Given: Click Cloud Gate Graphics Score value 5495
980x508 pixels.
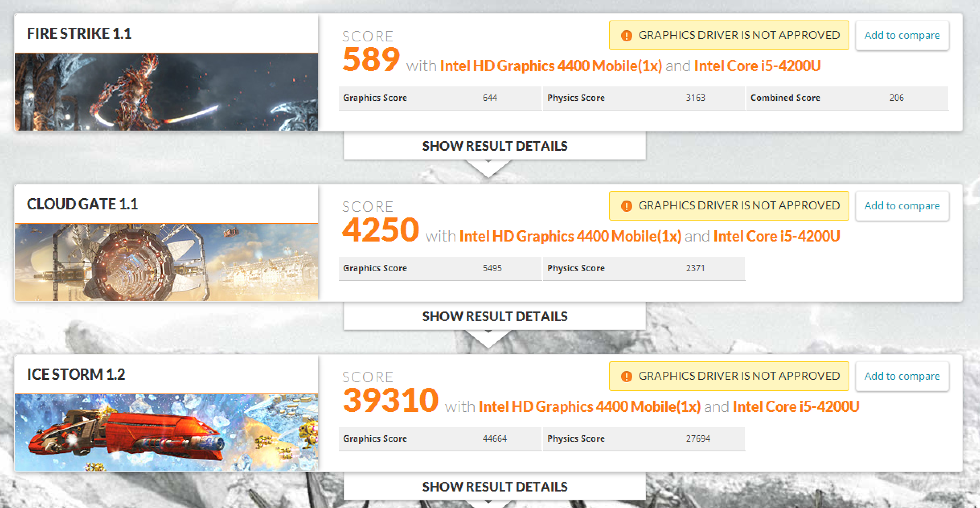Looking at the screenshot, I should tap(492, 268).
